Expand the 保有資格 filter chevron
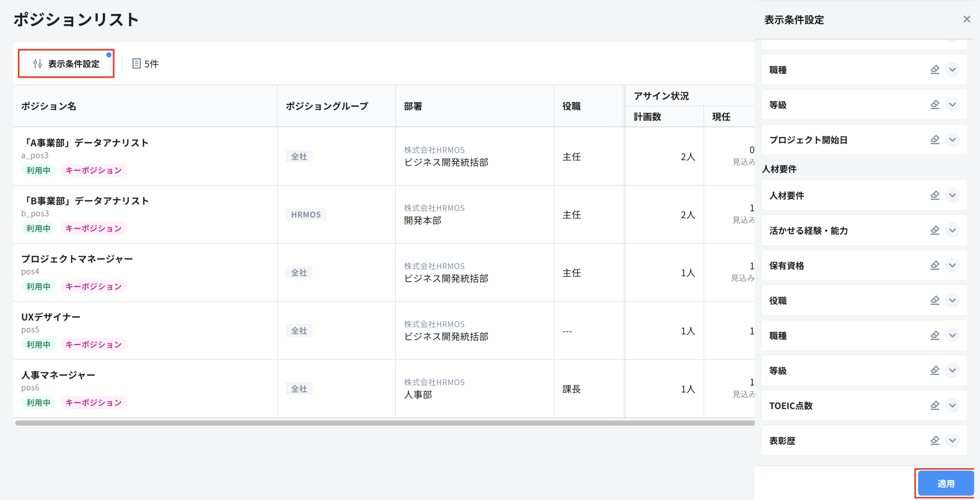 click(952, 265)
